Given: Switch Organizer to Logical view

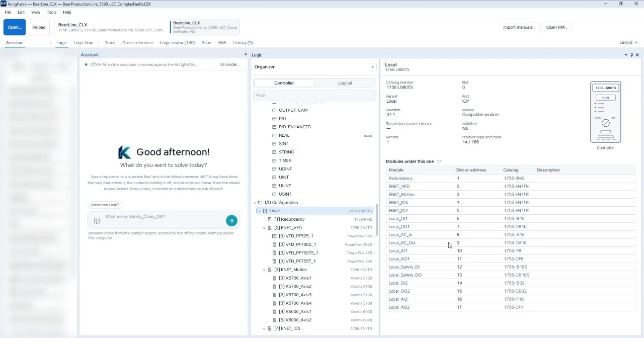Looking at the screenshot, I should tap(345, 83).
